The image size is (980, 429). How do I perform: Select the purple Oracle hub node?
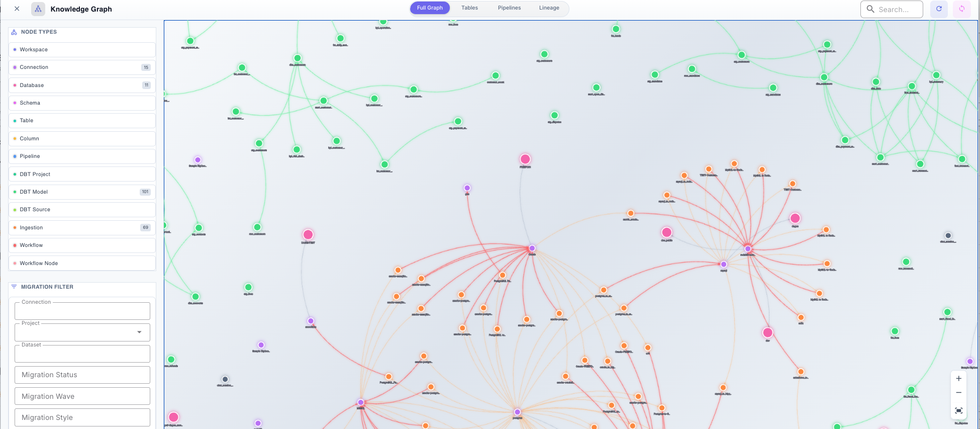pos(532,248)
